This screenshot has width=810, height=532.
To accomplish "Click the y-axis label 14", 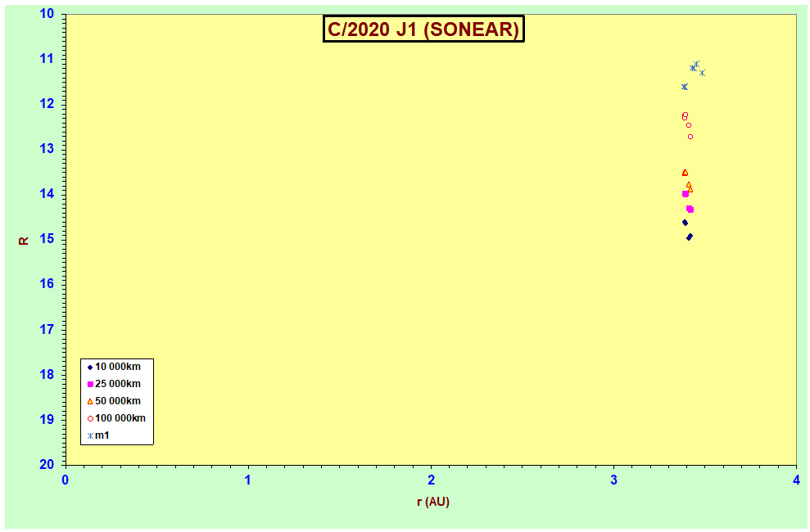I will coord(47,194).
